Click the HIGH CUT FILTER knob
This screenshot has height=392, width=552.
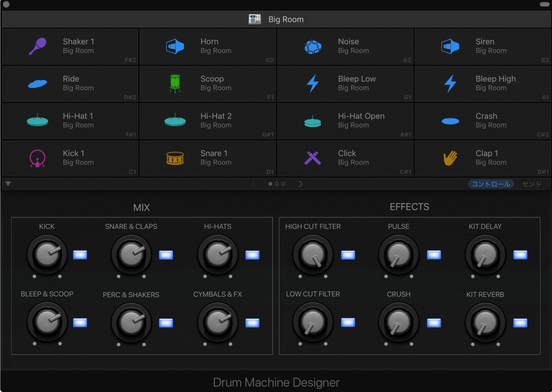[313, 254]
